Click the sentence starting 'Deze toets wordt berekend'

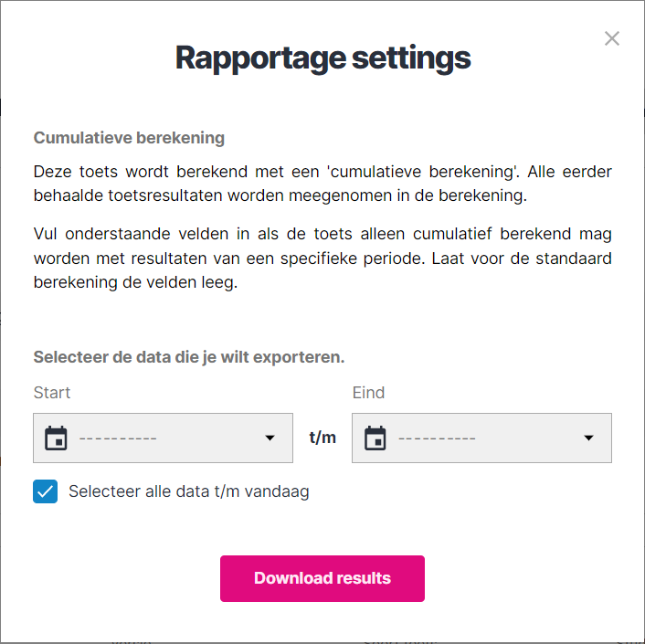coord(274,172)
